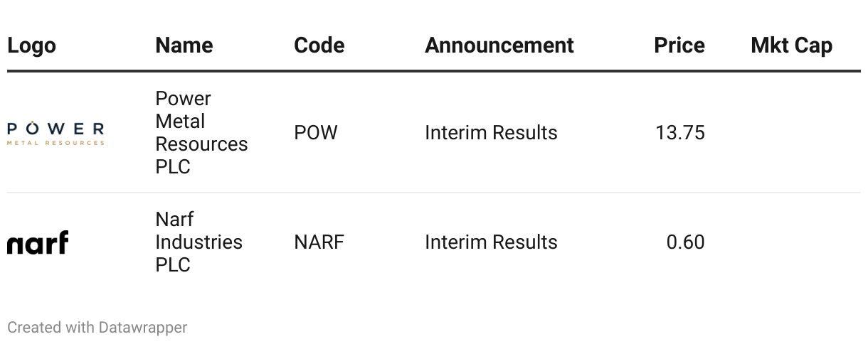This screenshot has width=868, height=344.
Task: Click empty Mkt Cap cell for NARF
Action: click(791, 242)
